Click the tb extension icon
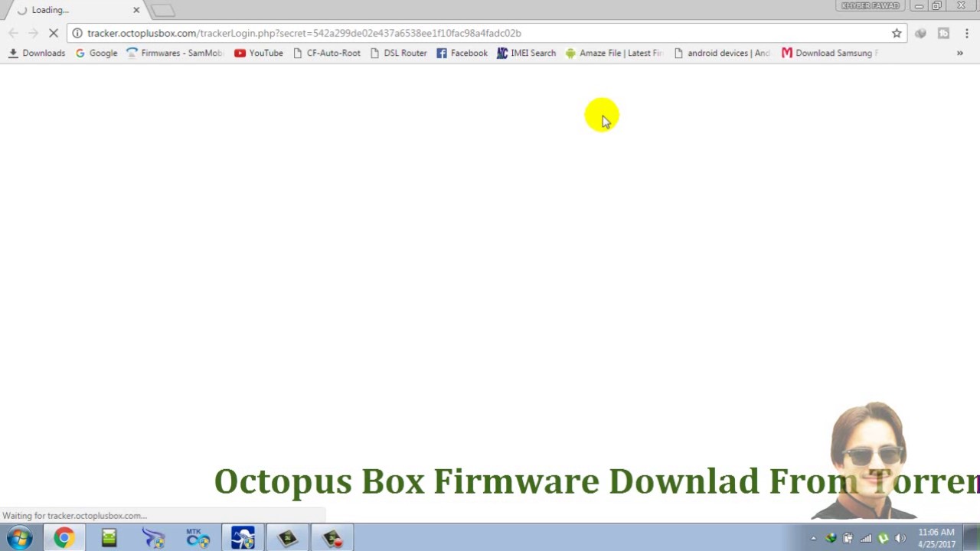Image resolution: width=980 pixels, height=551 pixels. (x=943, y=33)
